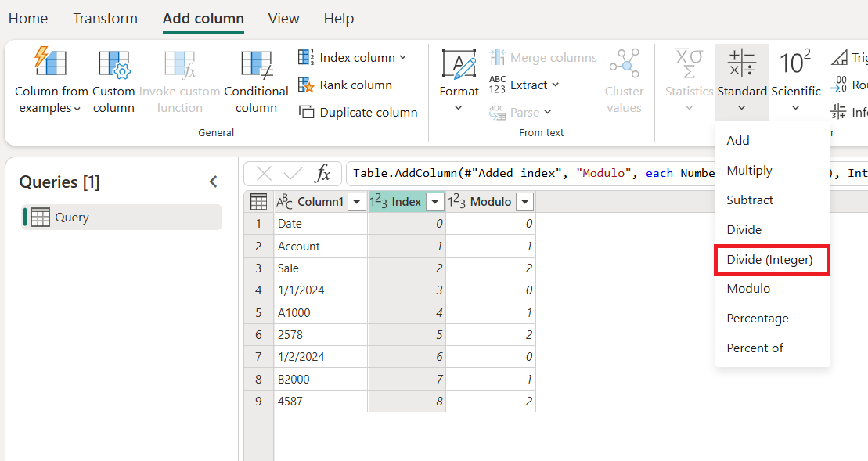Expand the Index column dropdown in ribbon
868x461 pixels.
(403, 57)
